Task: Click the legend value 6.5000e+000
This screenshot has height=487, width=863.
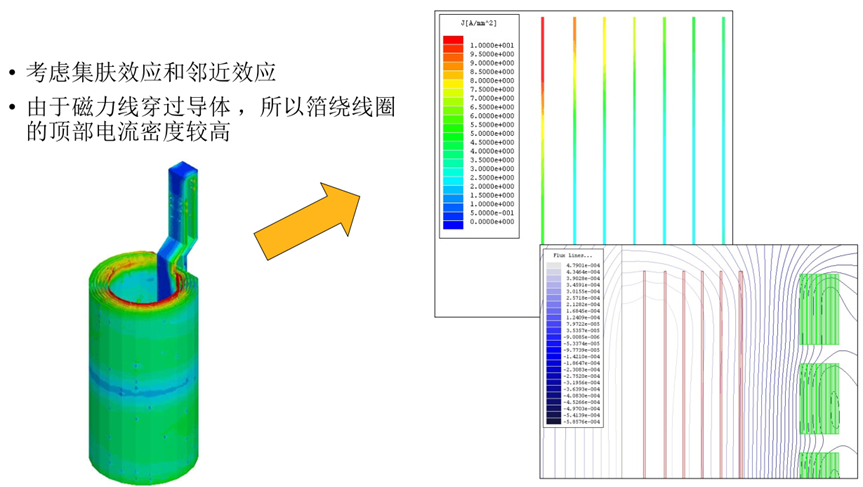Action: point(492,107)
